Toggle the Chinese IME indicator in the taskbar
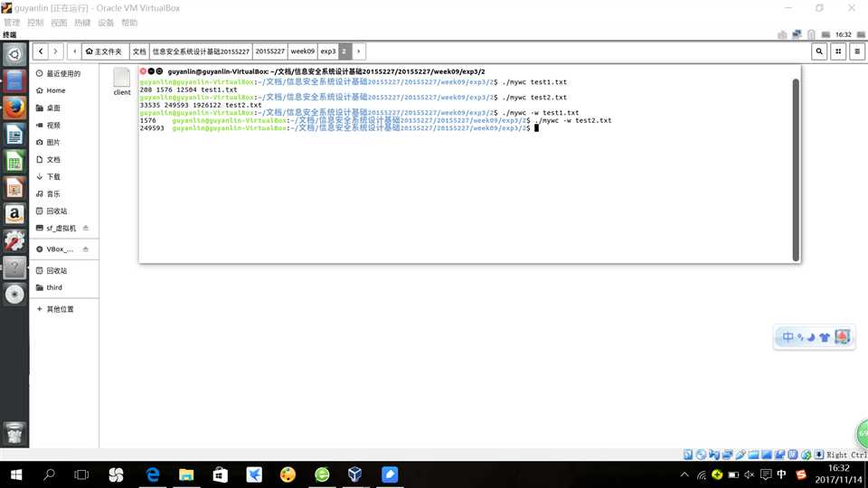This screenshot has height=488, width=868. pyautogui.click(x=781, y=474)
